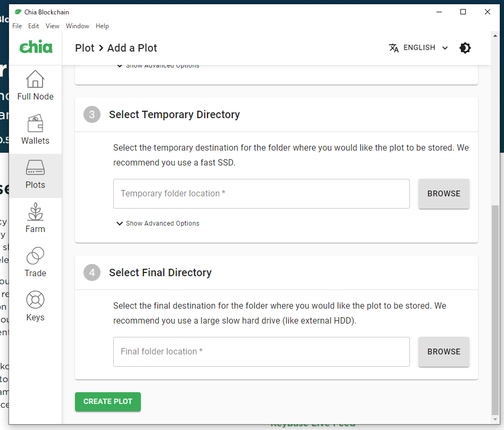504x430 pixels.
Task: Open the File menu
Action: click(17, 26)
